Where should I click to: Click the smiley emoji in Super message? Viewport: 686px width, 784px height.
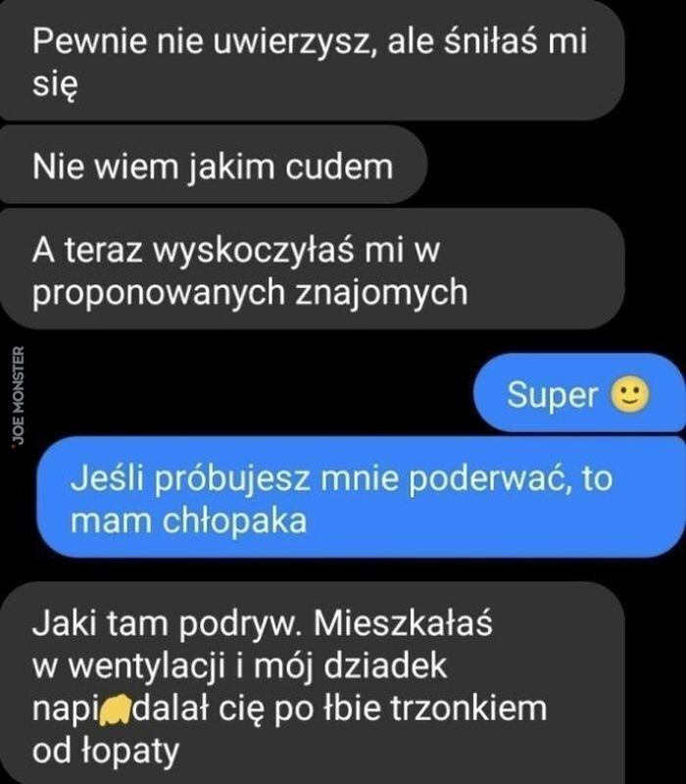coord(629,395)
